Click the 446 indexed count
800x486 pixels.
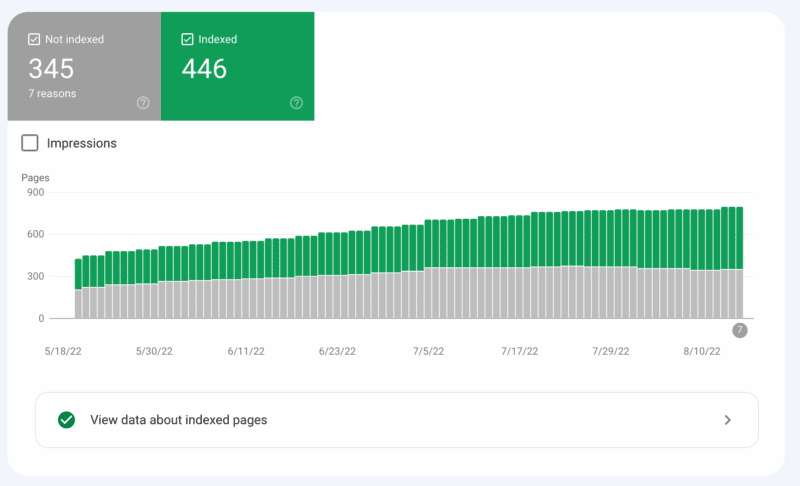point(204,69)
